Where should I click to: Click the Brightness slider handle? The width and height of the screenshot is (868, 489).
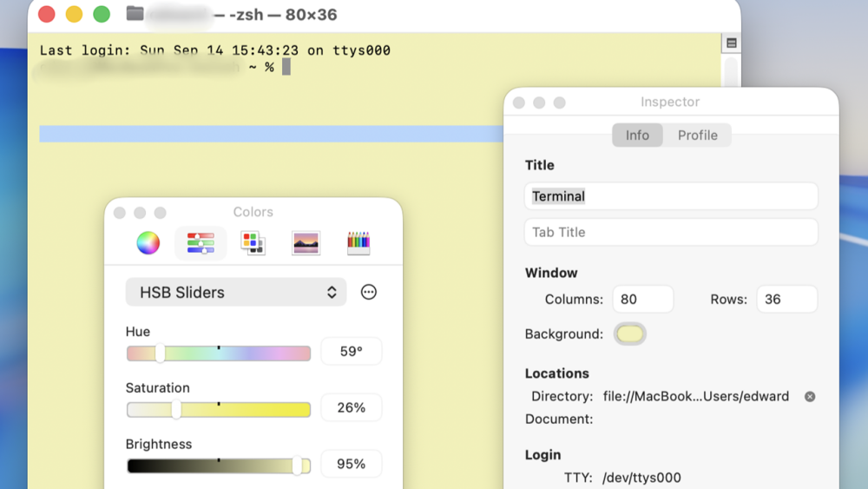click(x=297, y=466)
